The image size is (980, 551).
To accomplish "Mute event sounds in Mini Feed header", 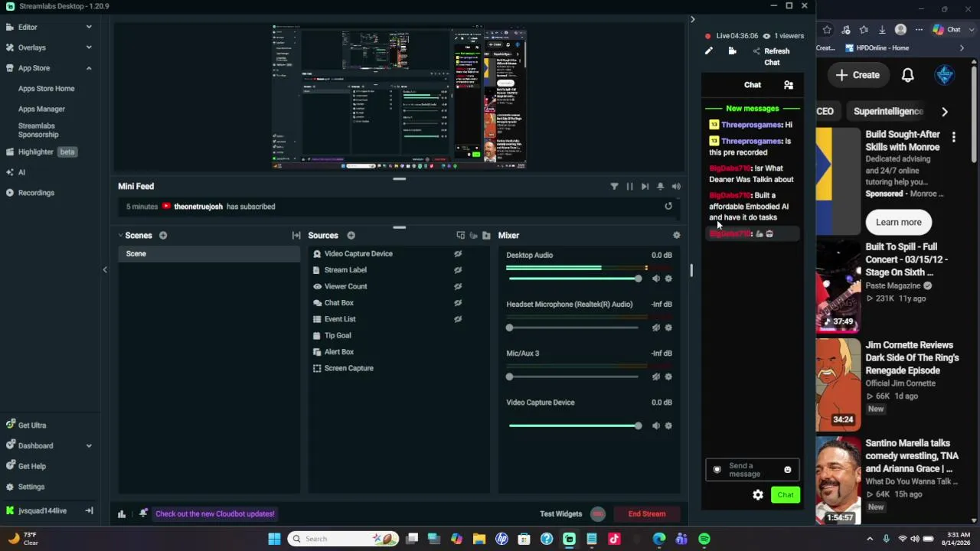I will [660, 186].
